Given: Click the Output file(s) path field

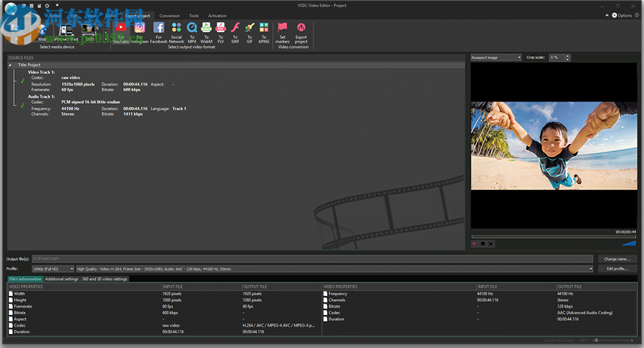Looking at the screenshot, I should click(x=312, y=259).
